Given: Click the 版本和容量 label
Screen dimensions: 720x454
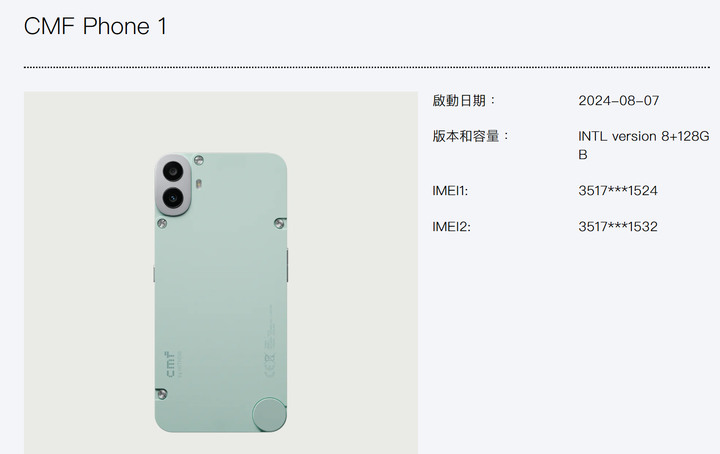Looking at the screenshot, I should (x=471, y=136).
